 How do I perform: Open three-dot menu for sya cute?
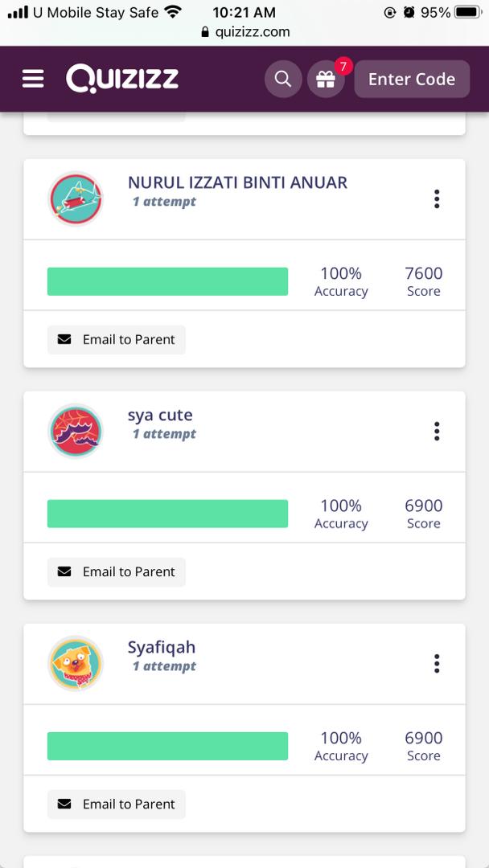pos(437,432)
